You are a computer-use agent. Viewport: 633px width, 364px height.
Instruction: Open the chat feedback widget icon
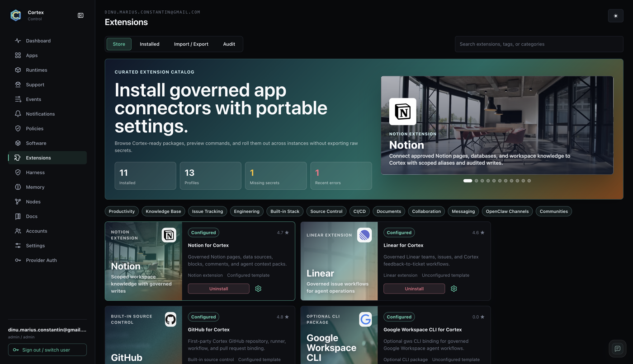pyautogui.click(x=617, y=349)
